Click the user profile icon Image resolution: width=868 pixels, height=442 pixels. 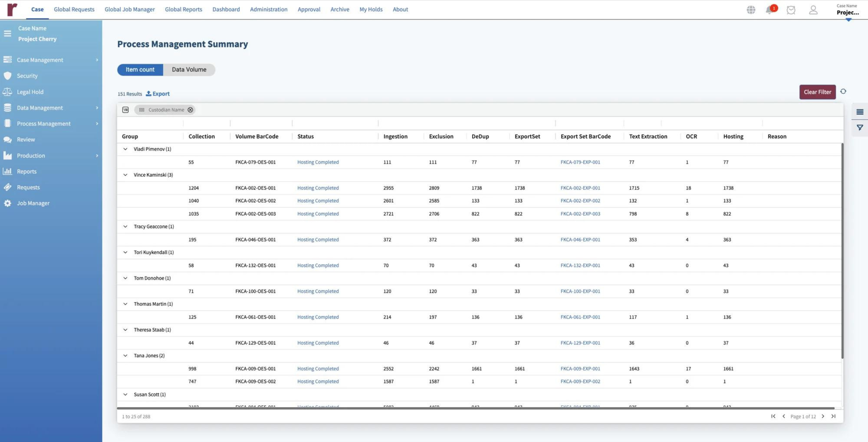coord(813,10)
